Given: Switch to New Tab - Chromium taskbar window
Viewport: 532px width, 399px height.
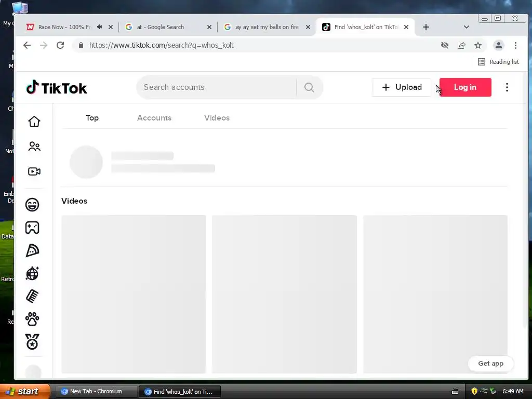Looking at the screenshot, I should [x=96, y=392].
